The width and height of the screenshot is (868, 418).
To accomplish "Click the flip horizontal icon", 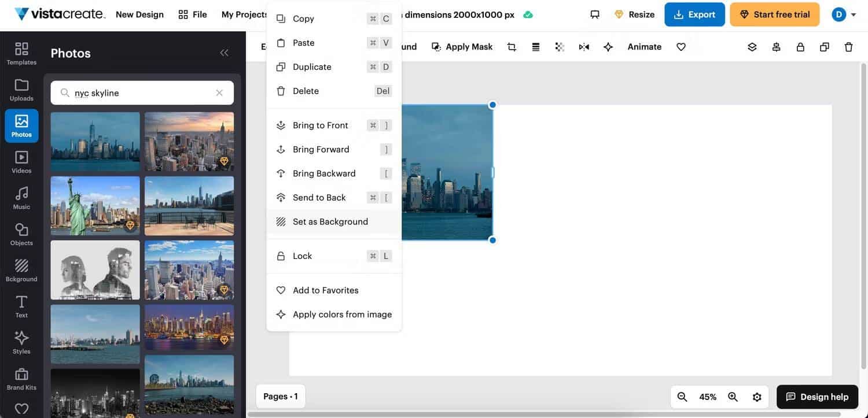I will click(584, 47).
